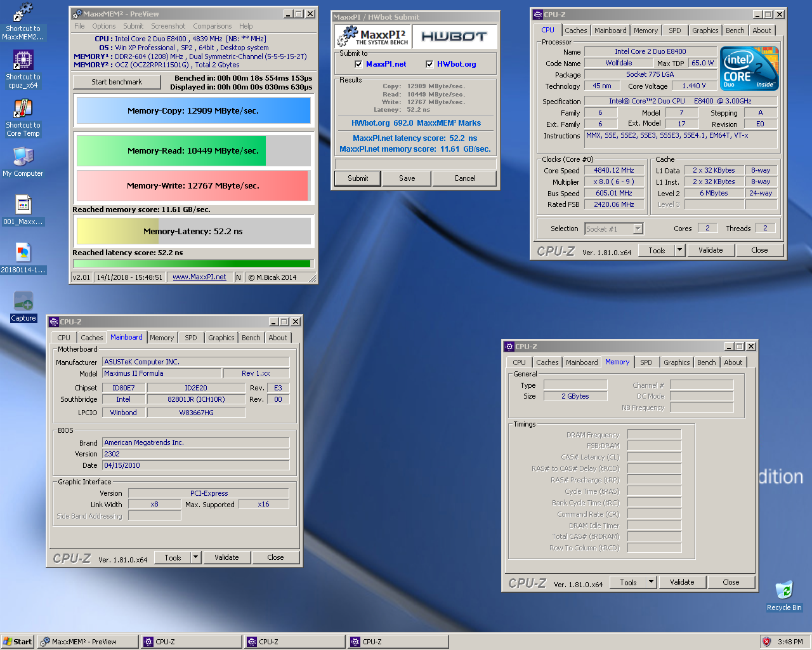
Task: Click the Windows Start button
Action: (17, 642)
